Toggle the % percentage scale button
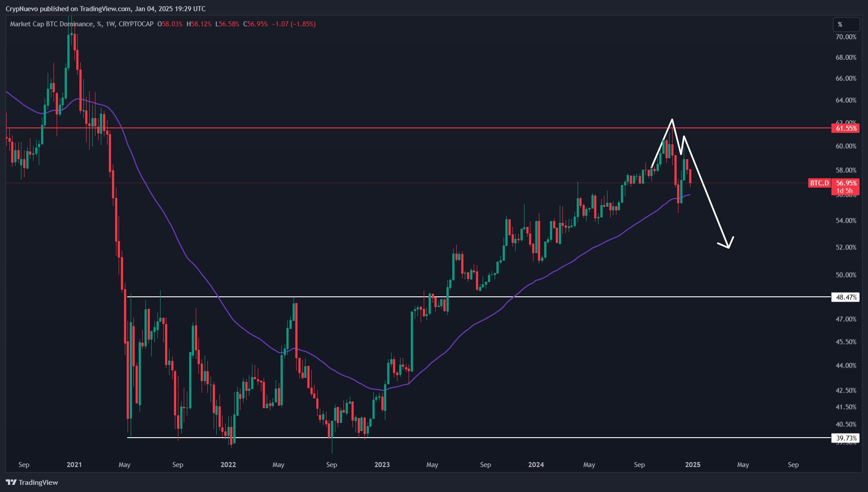The width and height of the screenshot is (868, 492). click(x=846, y=25)
